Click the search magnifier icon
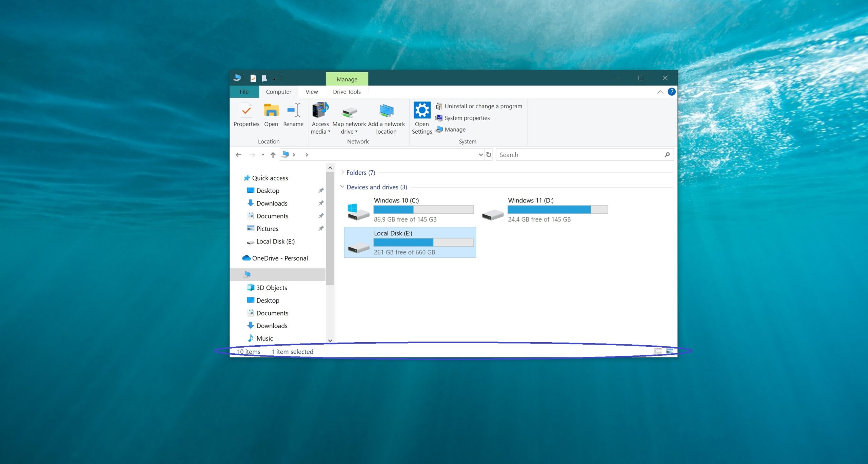 [667, 155]
